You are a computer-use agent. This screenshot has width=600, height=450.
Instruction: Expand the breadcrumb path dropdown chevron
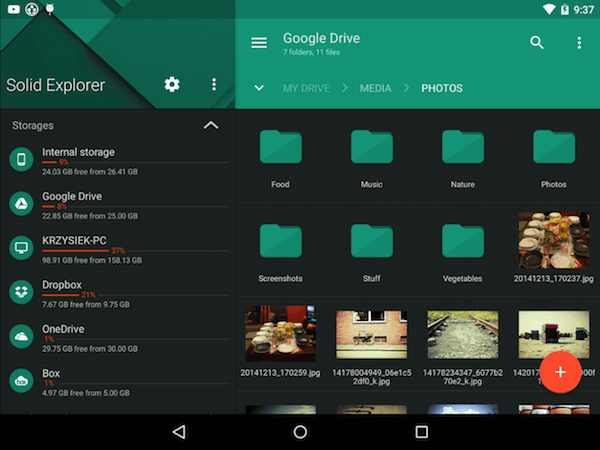point(259,88)
